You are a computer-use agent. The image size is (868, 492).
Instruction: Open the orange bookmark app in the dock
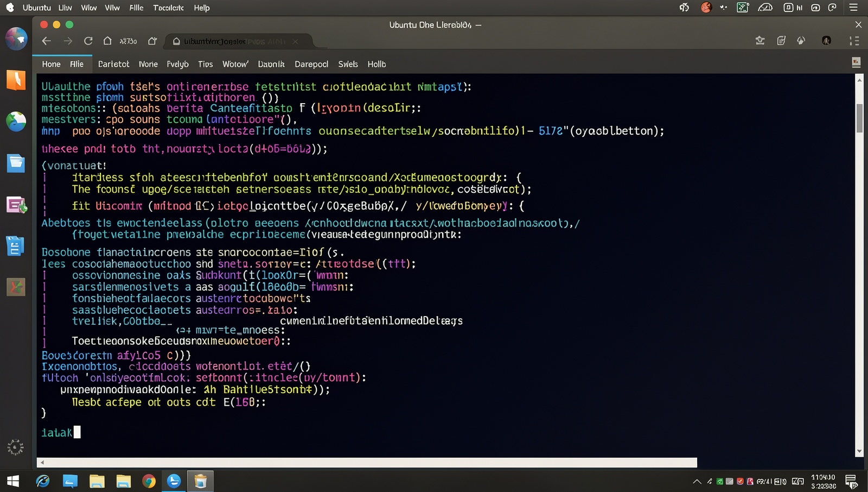pyautogui.click(x=16, y=80)
